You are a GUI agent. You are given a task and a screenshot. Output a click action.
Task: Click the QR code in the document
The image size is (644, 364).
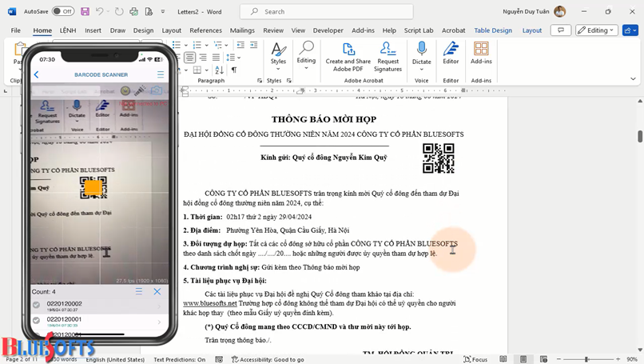tap(438, 158)
